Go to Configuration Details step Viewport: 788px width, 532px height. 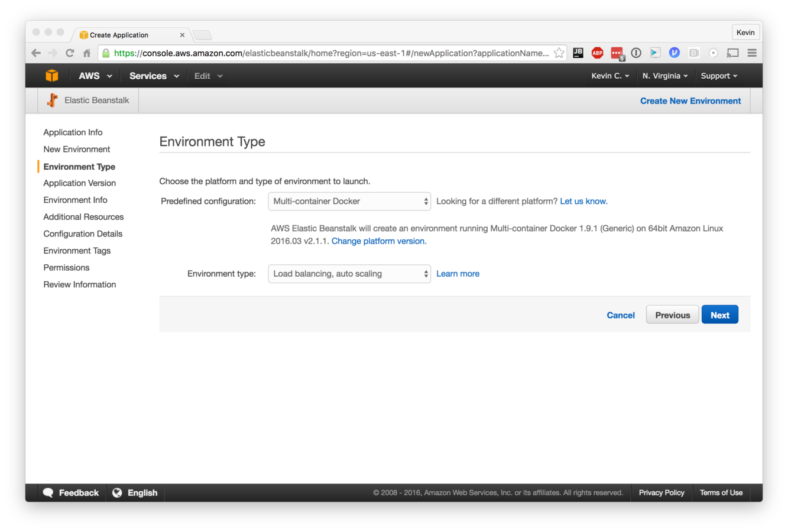(x=83, y=233)
